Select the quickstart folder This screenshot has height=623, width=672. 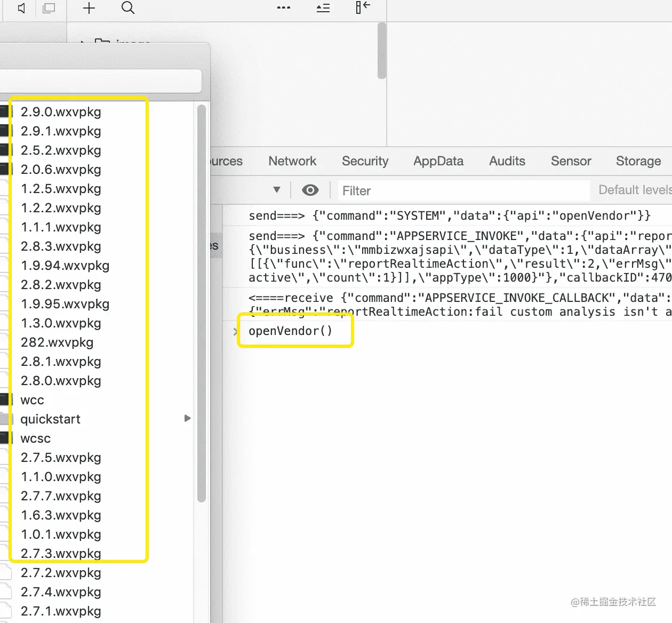pyautogui.click(x=51, y=419)
